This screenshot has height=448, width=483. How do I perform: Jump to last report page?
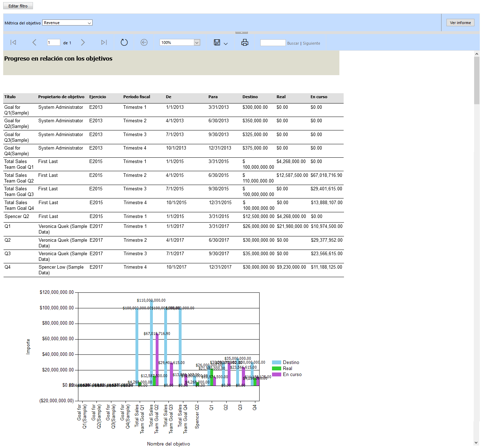pos(104,43)
